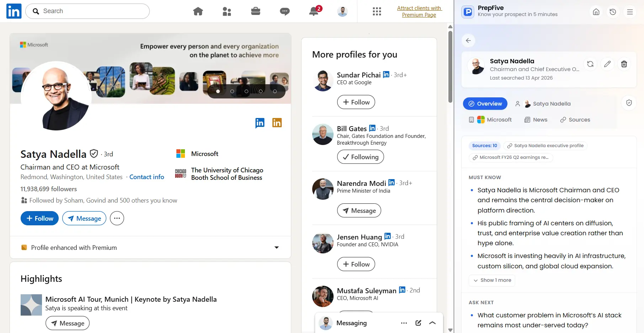
Task: Open the Me profile avatar menu
Action: [342, 11]
